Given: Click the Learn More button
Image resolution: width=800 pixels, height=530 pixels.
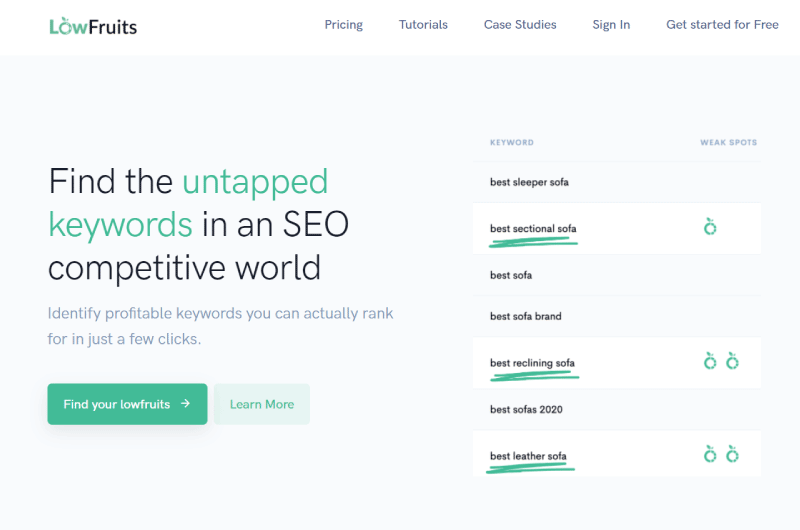Looking at the screenshot, I should click(x=262, y=404).
